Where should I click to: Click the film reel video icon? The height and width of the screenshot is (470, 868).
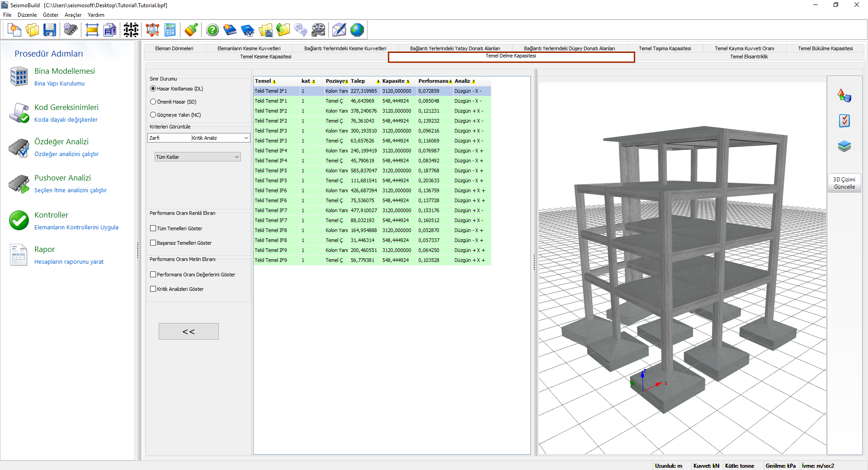pos(318,30)
